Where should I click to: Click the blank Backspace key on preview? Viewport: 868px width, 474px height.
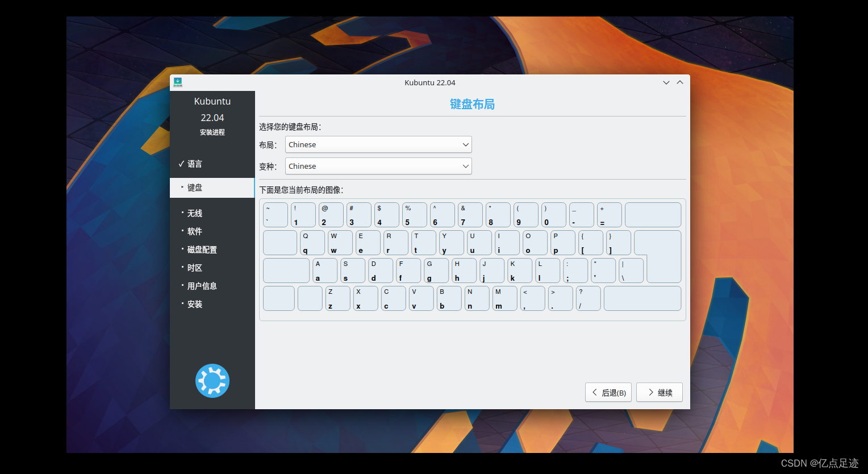(x=653, y=215)
